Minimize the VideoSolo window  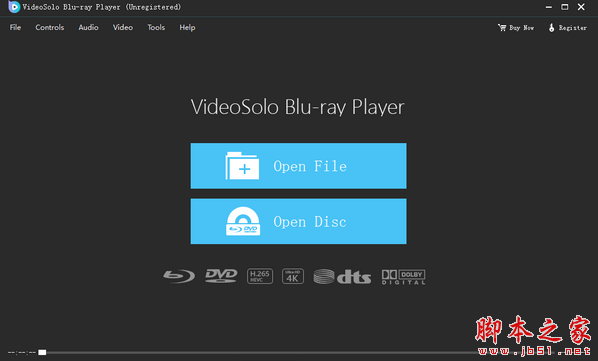coord(549,7)
